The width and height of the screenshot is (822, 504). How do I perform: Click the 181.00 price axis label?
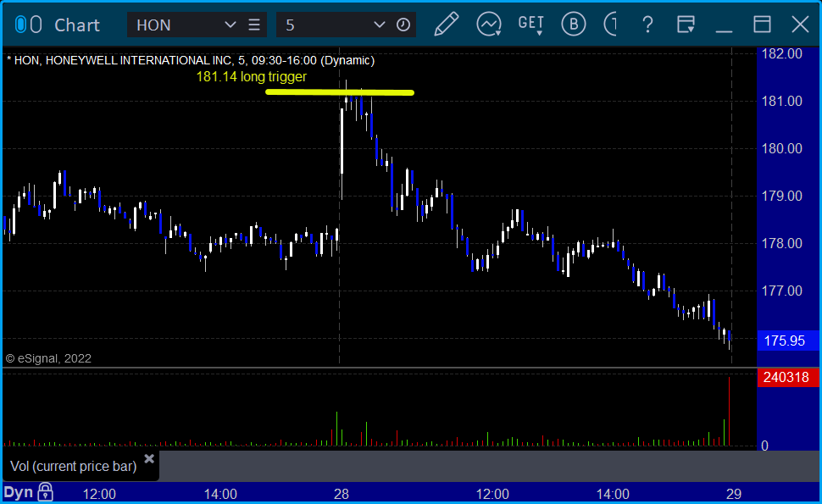781,101
